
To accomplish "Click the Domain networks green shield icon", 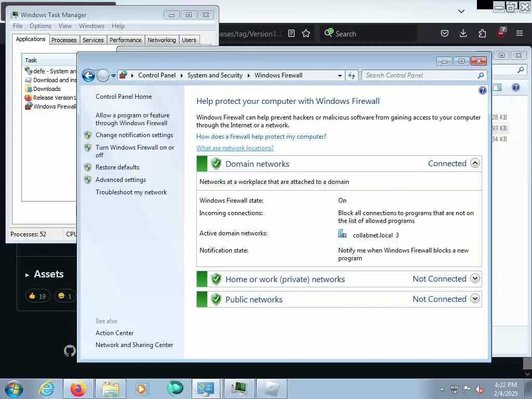I will click(216, 164).
